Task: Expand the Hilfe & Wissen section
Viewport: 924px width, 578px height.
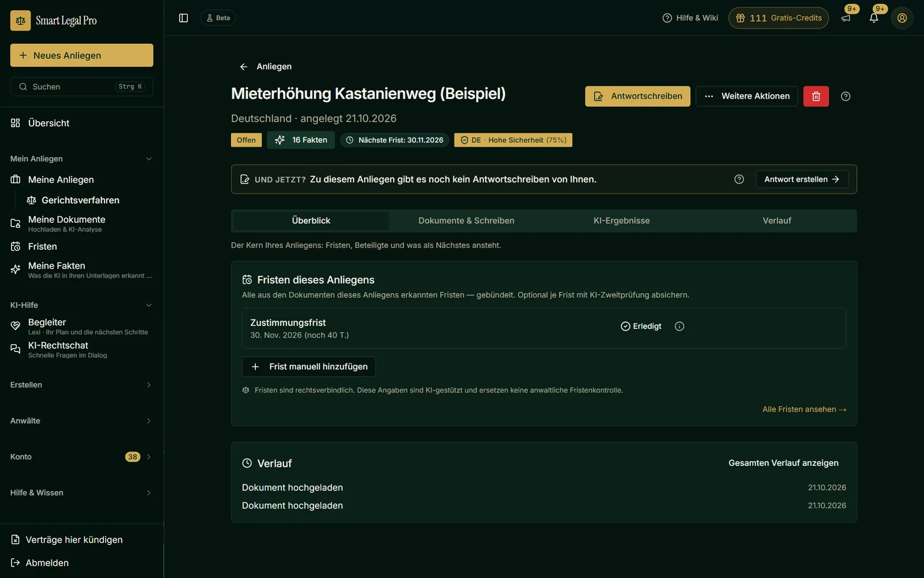Action: (x=81, y=492)
